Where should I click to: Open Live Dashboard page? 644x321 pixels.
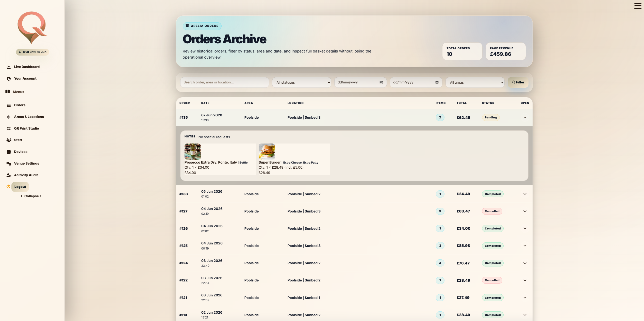[27, 67]
